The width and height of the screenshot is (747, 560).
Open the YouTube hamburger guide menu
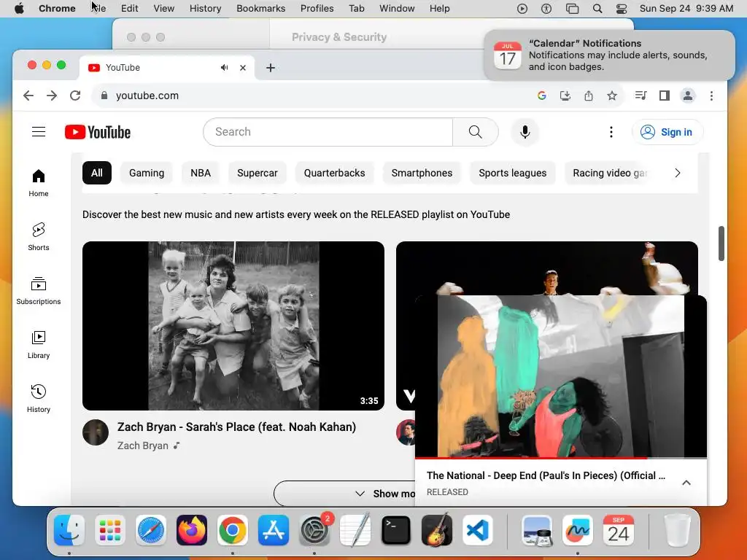pyautogui.click(x=39, y=132)
